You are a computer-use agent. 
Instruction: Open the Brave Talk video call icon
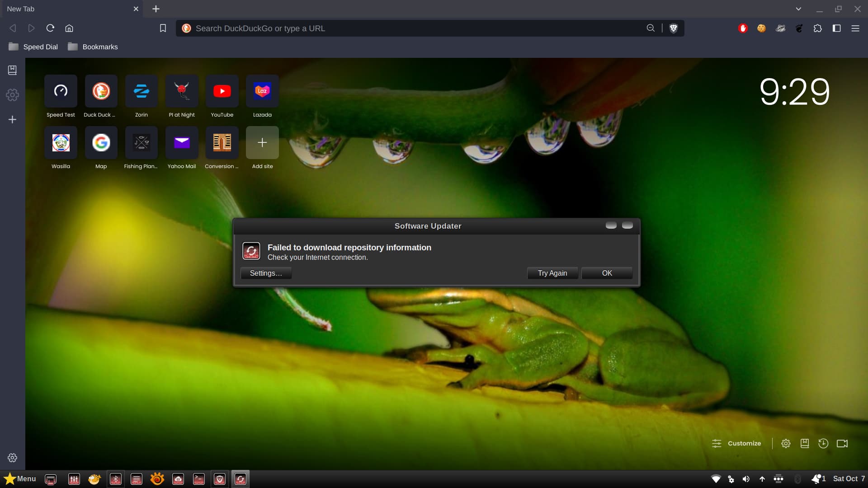coord(842,443)
